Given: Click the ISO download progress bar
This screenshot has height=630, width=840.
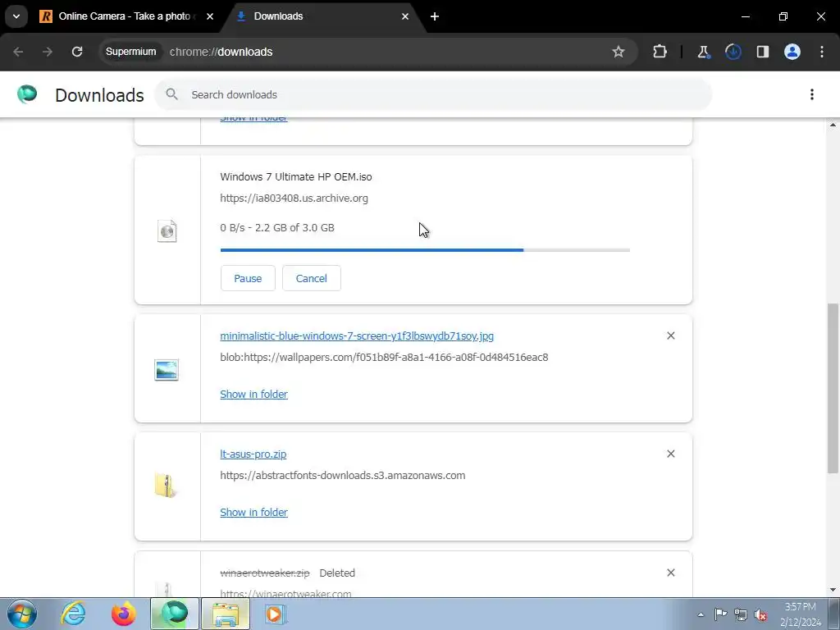Looking at the screenshot, I should pos(425,249).
